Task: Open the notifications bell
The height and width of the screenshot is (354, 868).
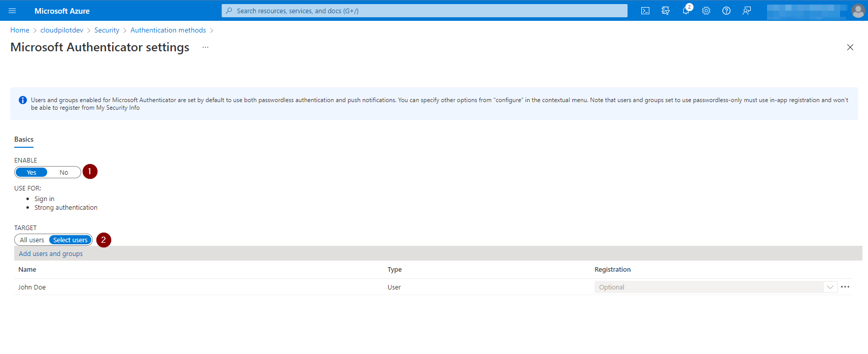Action: 686,11
